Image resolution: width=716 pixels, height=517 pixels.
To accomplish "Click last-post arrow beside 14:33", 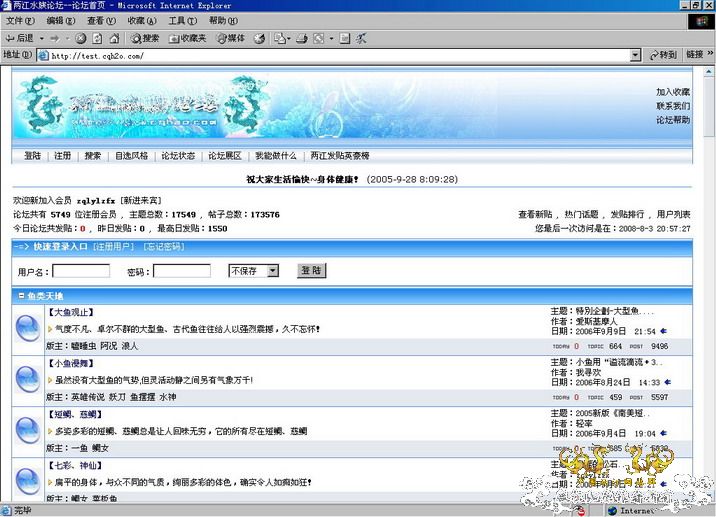I will point(668,382).
